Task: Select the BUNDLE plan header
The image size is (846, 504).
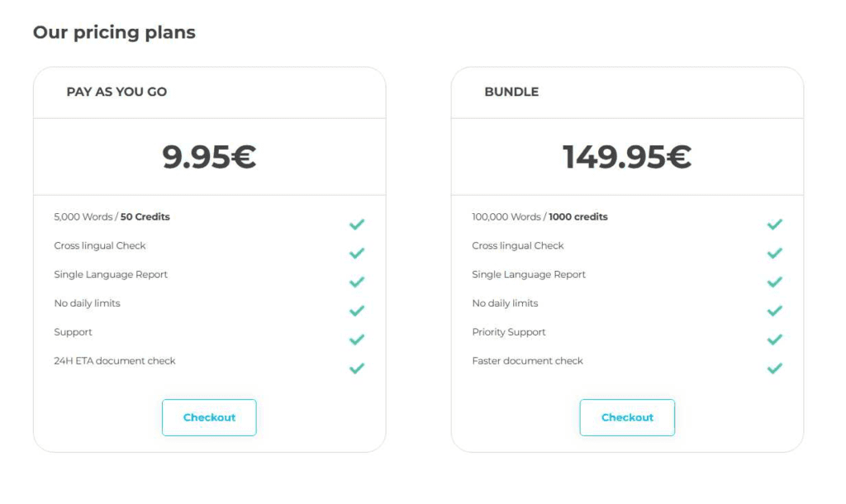Action: (511, 92)
